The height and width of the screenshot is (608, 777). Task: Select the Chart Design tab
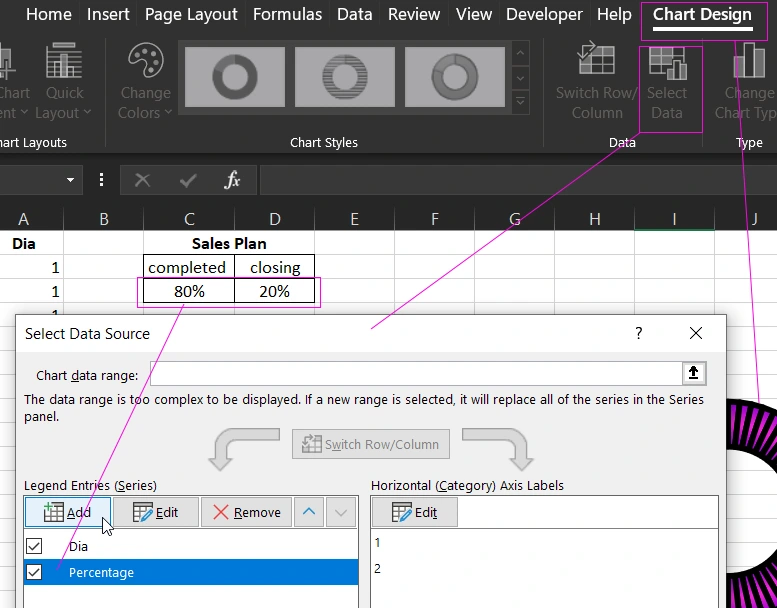point(702,14)
